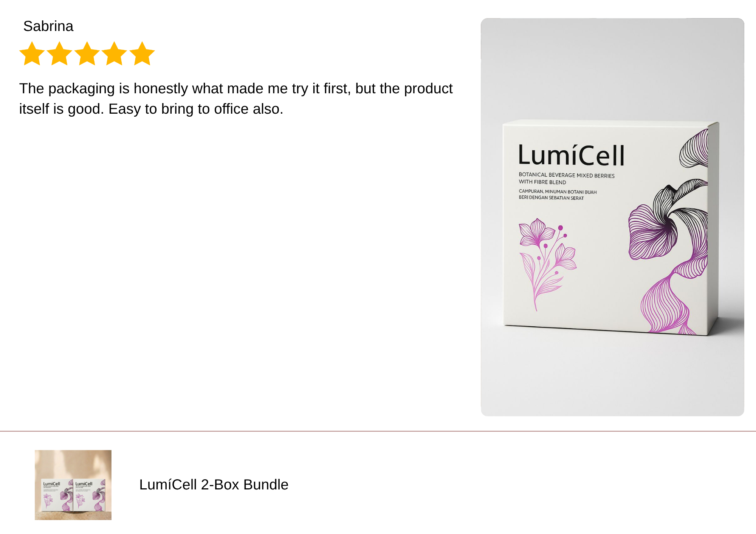Image resolution: width=756 pixels, height=534 pixels.
Task: Open the large LumíCell box photo
Action: (612, 217)
